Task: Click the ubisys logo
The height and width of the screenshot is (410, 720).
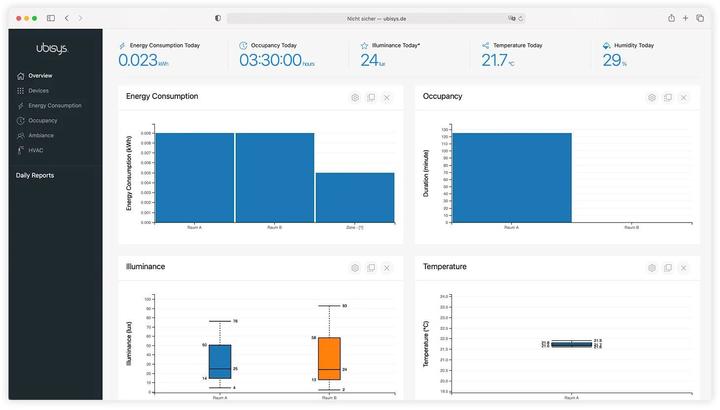Action: (50, 47)
